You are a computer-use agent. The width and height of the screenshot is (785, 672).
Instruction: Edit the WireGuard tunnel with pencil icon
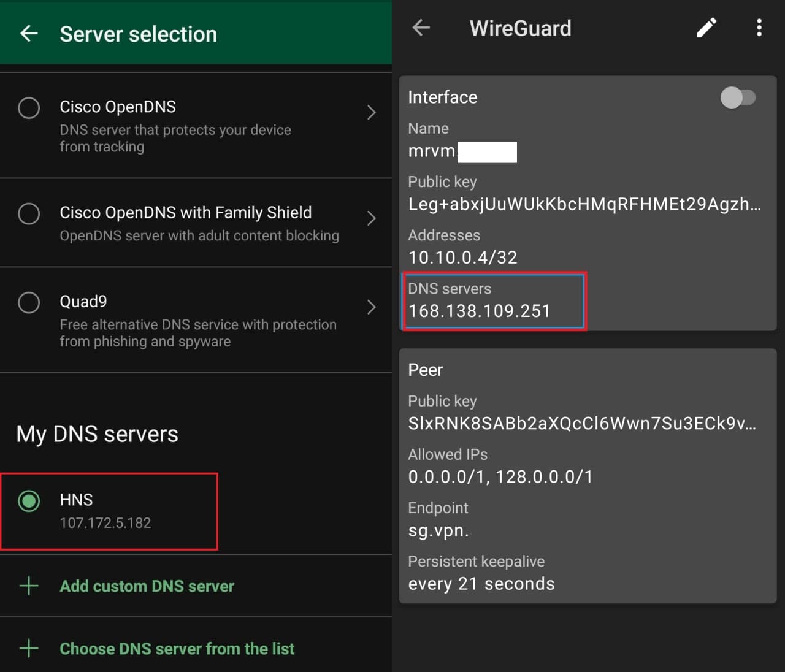coord(706,28)
